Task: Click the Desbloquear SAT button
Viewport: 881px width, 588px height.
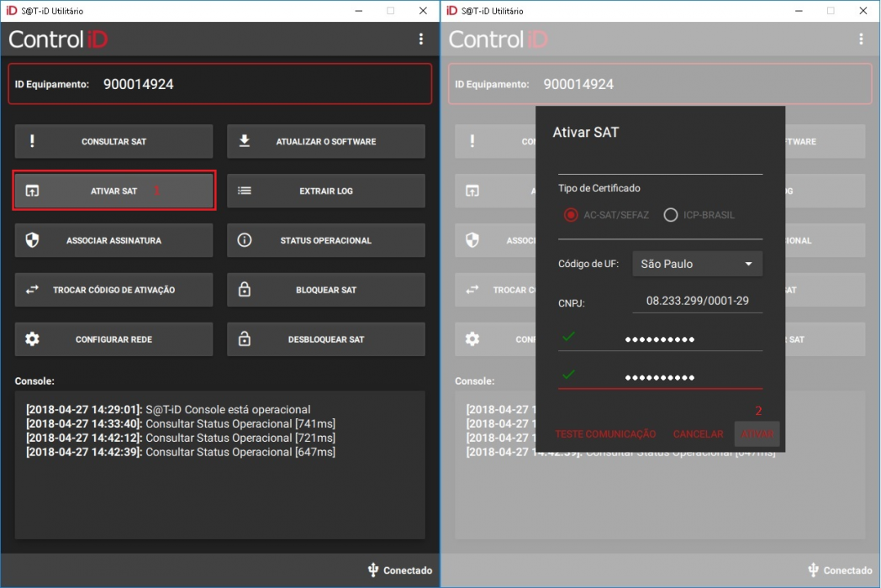Action: 326,339
